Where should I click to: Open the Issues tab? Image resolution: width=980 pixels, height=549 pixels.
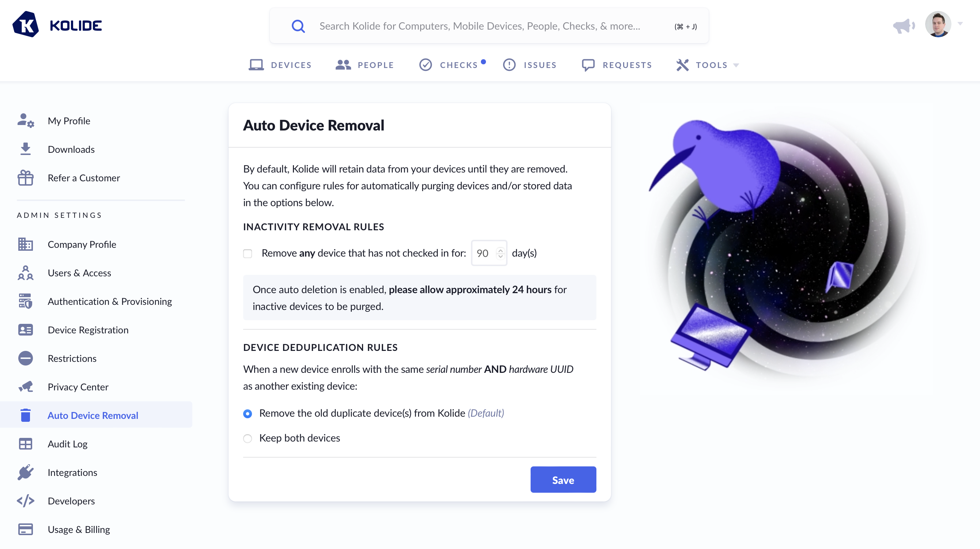pyautogui.click(x=529, y=65)
